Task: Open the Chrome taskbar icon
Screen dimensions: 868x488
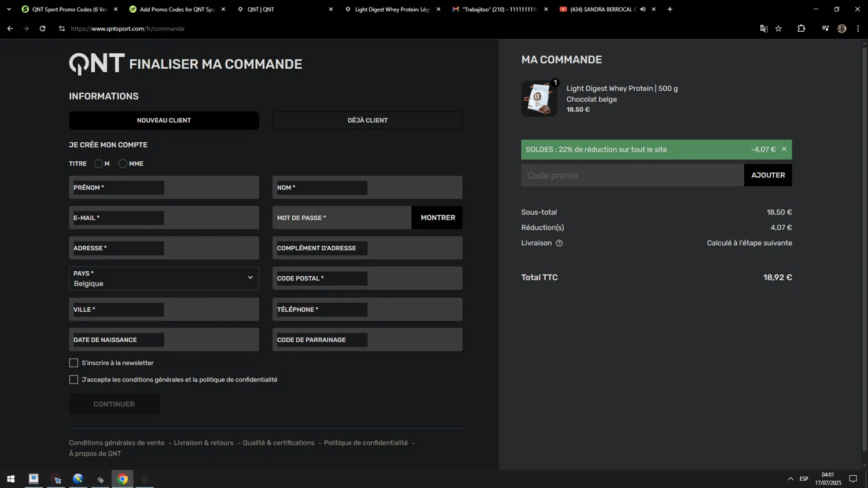Action: (123, 479)
